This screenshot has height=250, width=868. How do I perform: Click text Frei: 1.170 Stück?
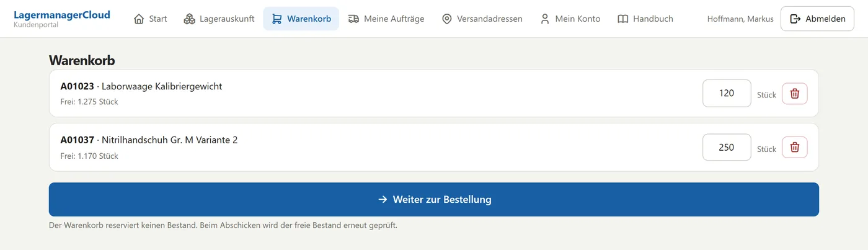[89, 156]
